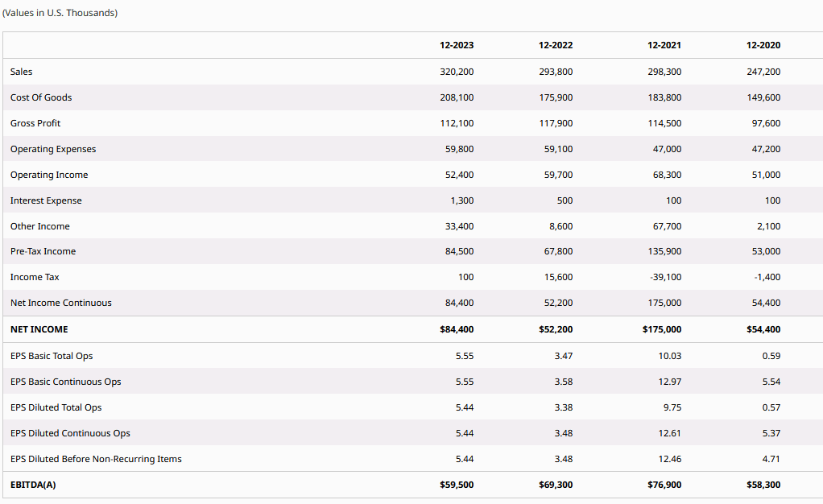Click Cost Of Goods value 175,900
The width and height of the screenshot is (823, 504).
click(556, 97)
